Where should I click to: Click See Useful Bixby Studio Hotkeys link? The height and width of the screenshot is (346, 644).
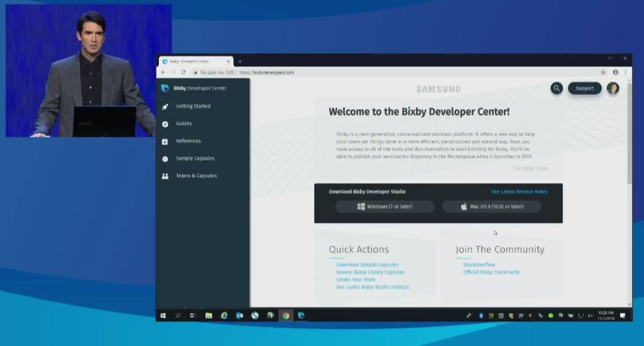click(373, 287)
